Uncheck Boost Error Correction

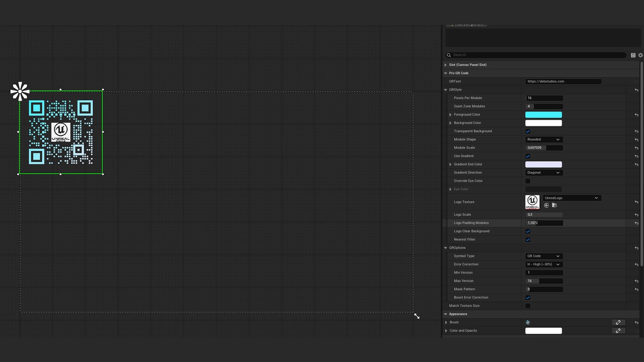pos(528,298)
